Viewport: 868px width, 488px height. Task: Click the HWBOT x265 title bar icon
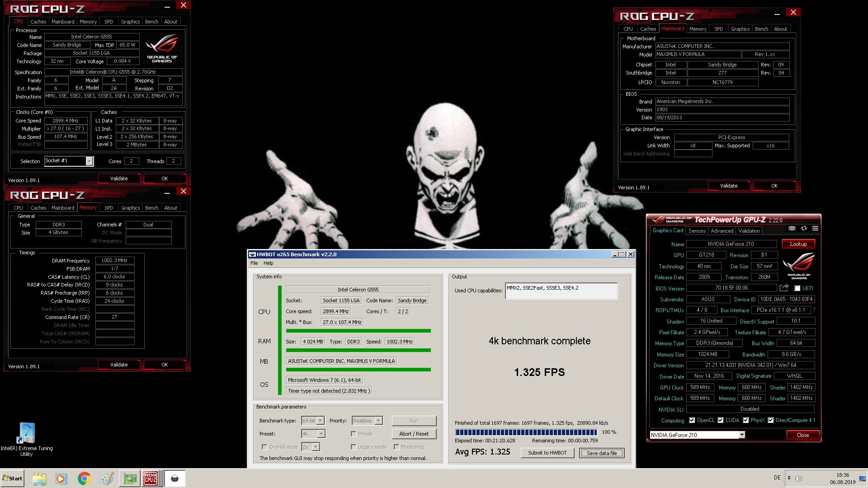253,254
